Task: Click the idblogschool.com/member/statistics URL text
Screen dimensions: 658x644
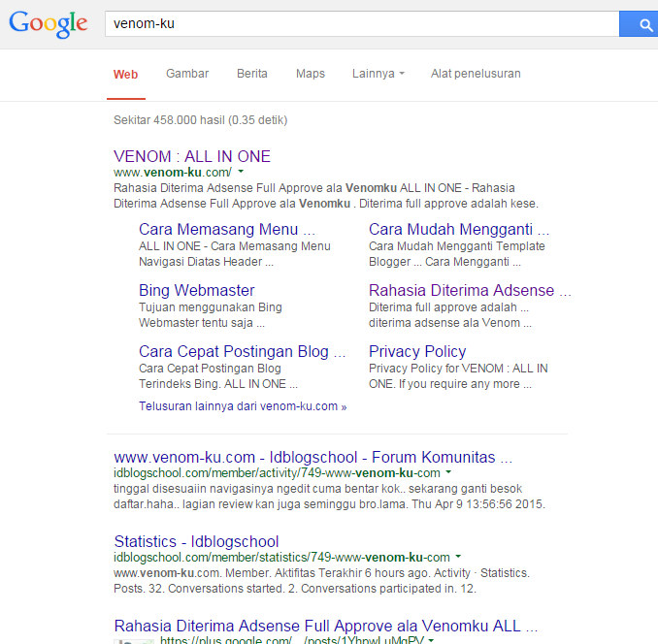Action: click(281, 558)
